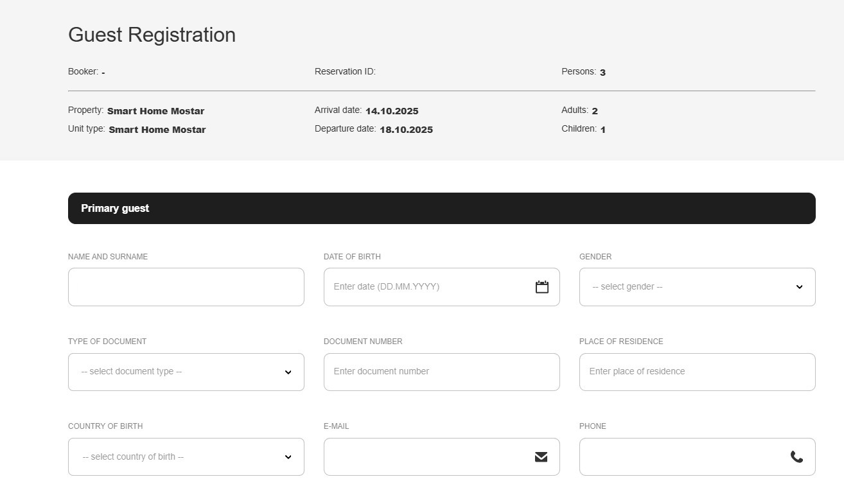The width and height of the screenshot is (844, 504).
Task: Click the Guest Registration page heading
Action: click(152, 35)
